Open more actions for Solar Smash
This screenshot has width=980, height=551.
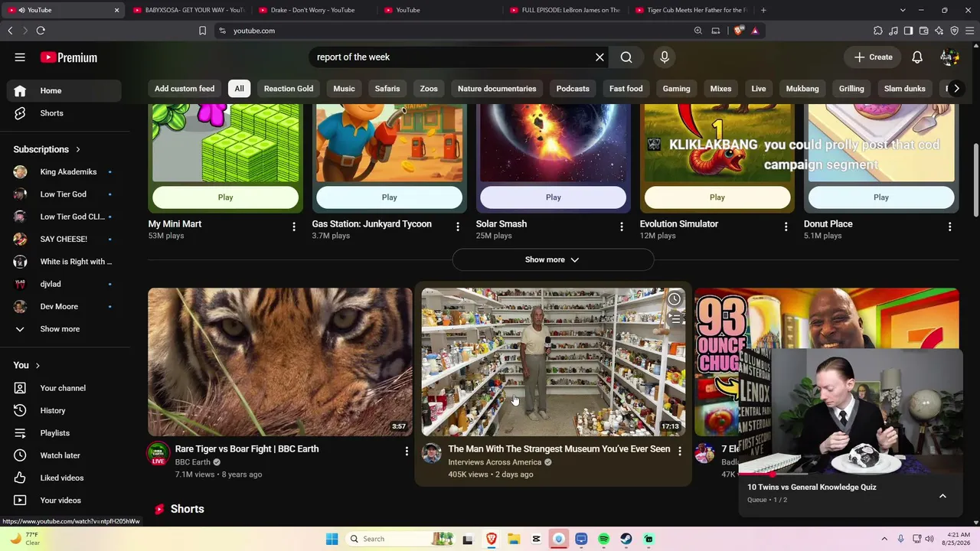click(x=622, y=227)
